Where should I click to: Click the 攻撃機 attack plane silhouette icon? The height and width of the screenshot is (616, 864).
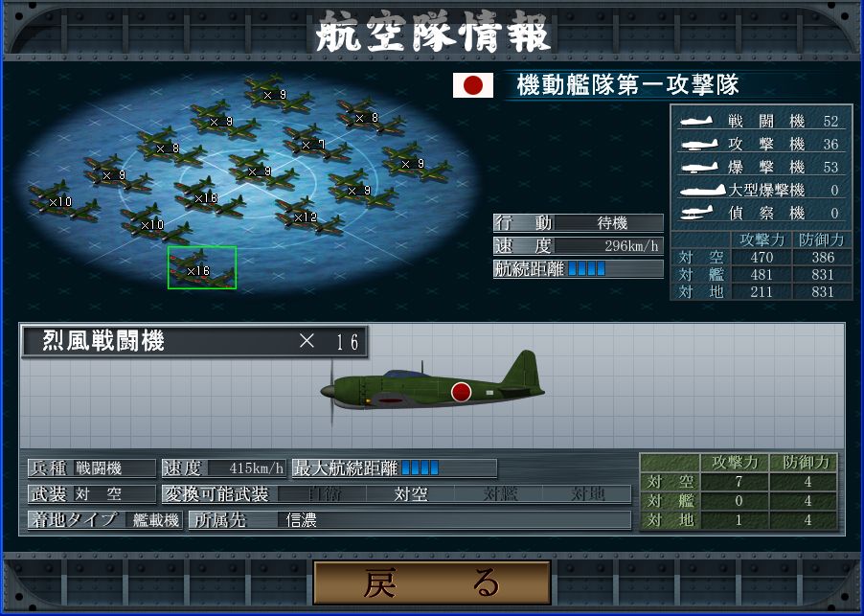(699, 144)
